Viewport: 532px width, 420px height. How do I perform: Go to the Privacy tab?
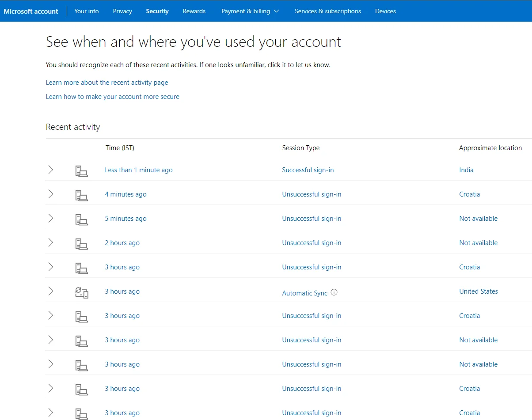pyautogui.click(x=122, y=11)
